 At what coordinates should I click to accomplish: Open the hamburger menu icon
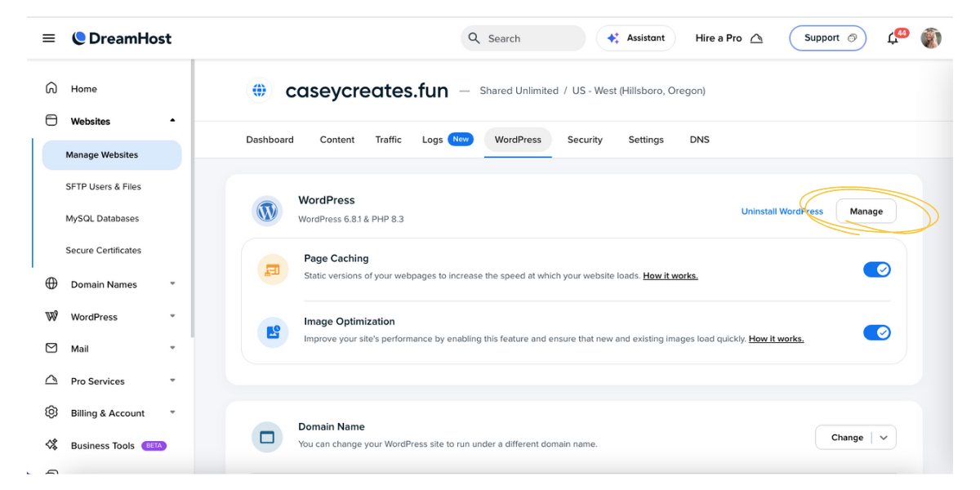coord(49,38)
